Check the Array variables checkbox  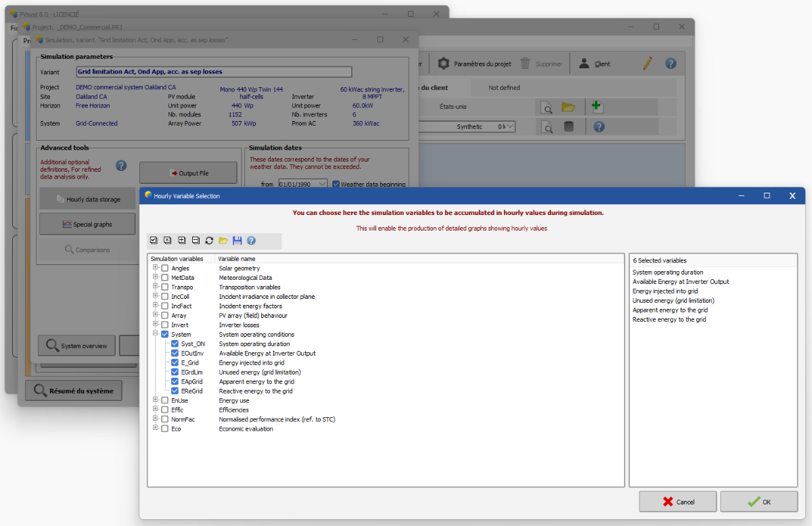tap(164, 316)
